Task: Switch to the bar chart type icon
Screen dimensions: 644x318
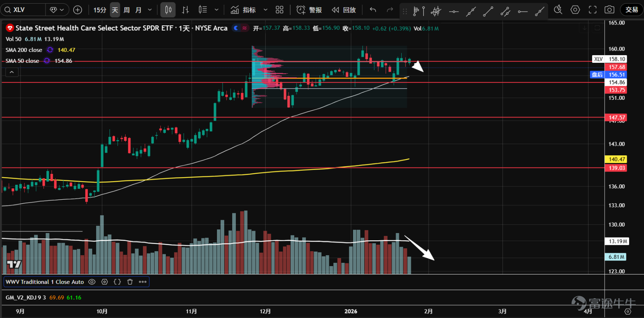Action: 186,10
